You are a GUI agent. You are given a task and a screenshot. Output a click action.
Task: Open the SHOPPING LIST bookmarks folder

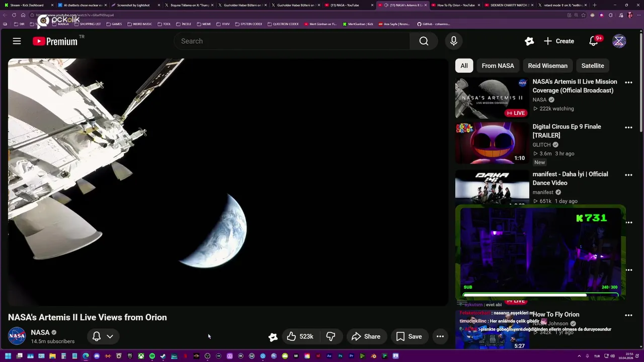88,24
